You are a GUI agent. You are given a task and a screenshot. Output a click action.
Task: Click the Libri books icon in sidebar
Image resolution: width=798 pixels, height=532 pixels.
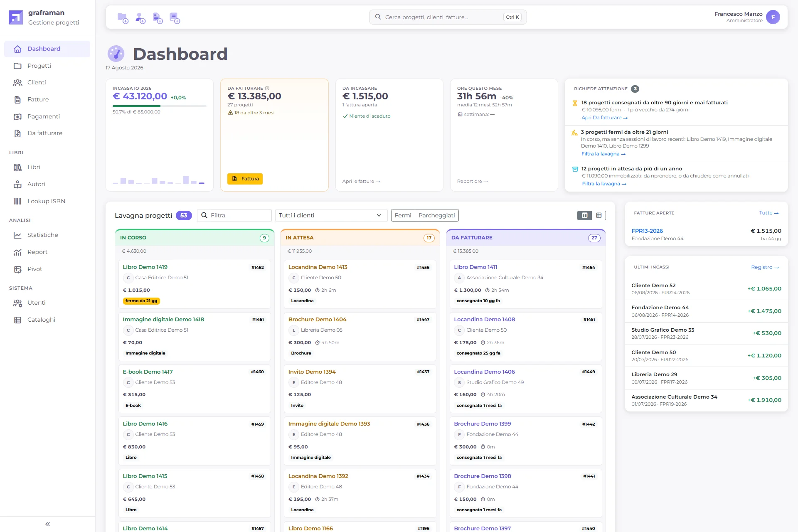coord(17,167)
